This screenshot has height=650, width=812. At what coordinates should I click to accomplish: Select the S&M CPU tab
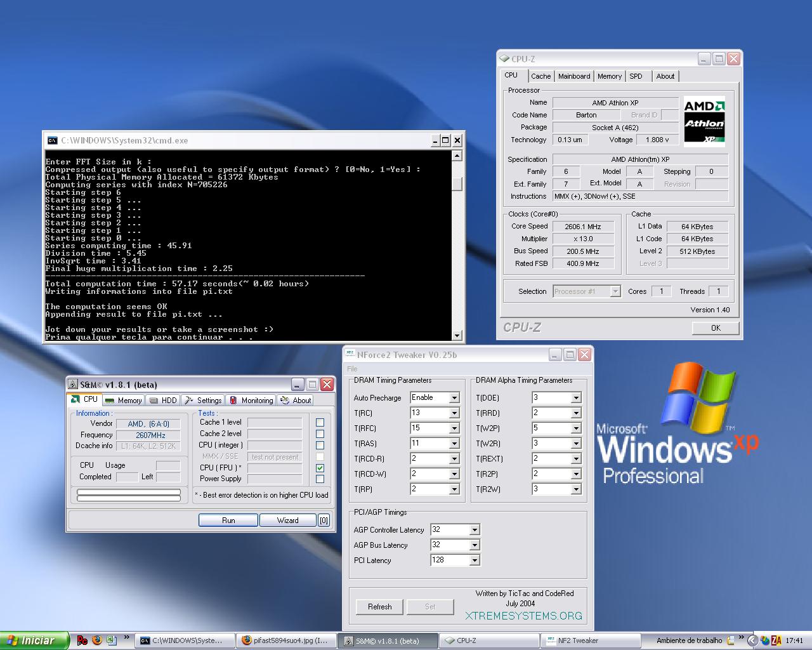[84, 399]
